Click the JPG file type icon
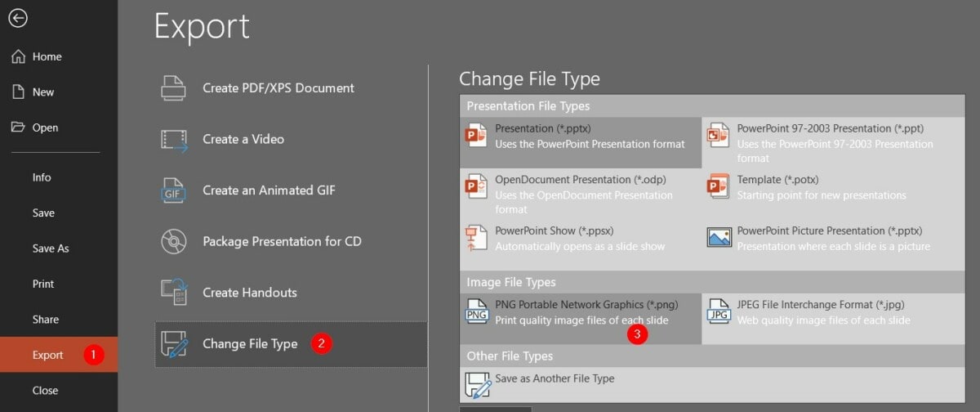 tap(719, 313)
